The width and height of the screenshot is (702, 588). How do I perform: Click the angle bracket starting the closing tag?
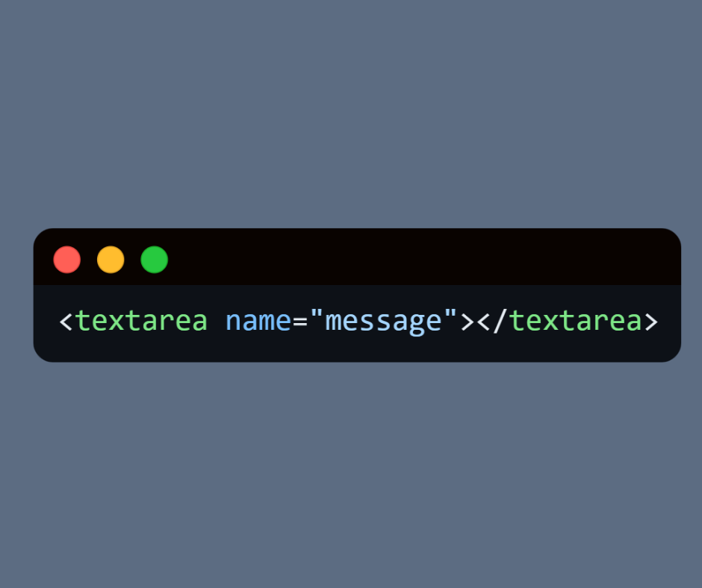point(483,322)
